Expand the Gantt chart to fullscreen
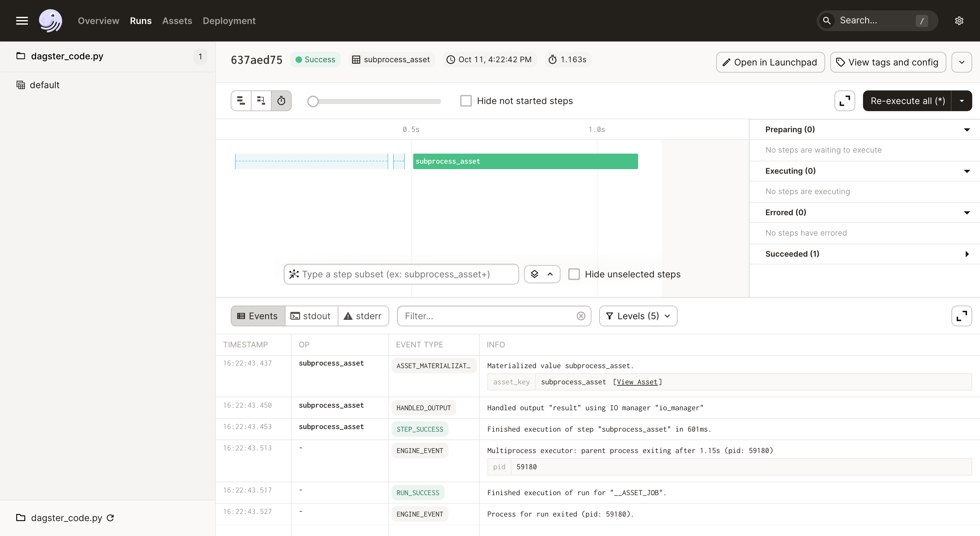The image size is (980, 536). [x=844, y=100]
